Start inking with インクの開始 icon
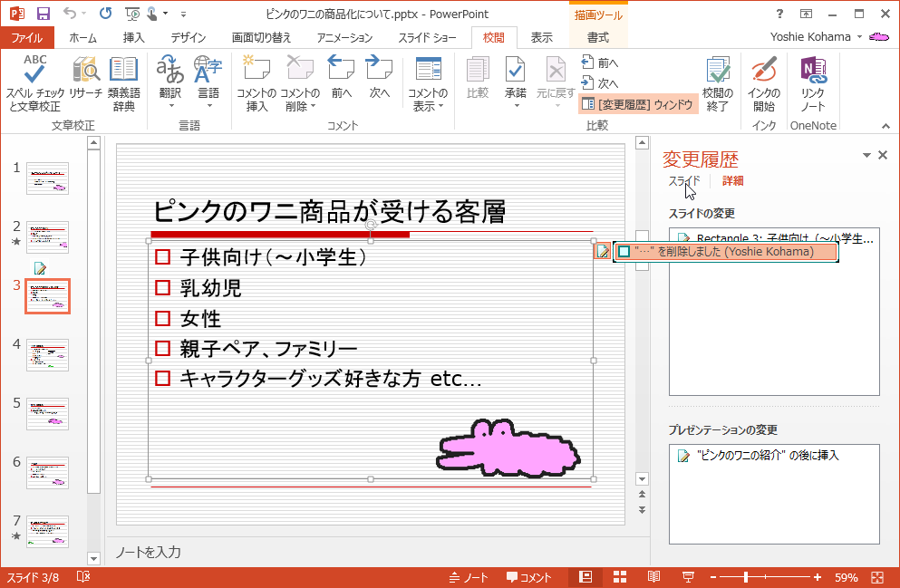 [763, 71]
